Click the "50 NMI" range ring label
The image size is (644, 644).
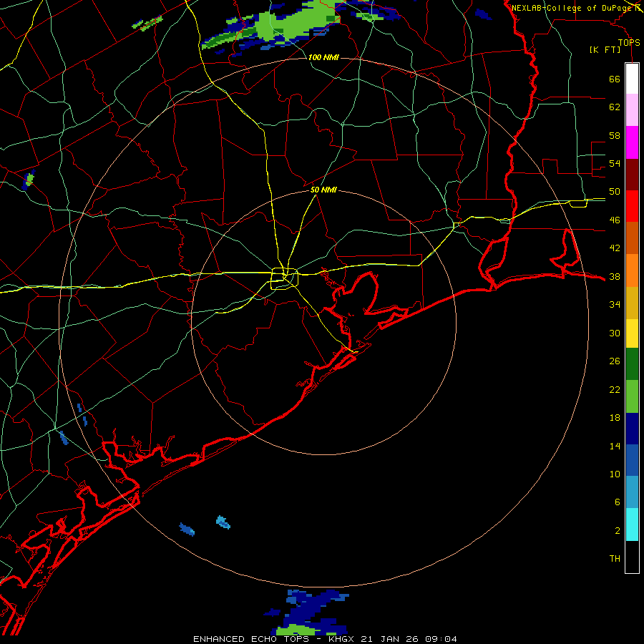(323, 190)
